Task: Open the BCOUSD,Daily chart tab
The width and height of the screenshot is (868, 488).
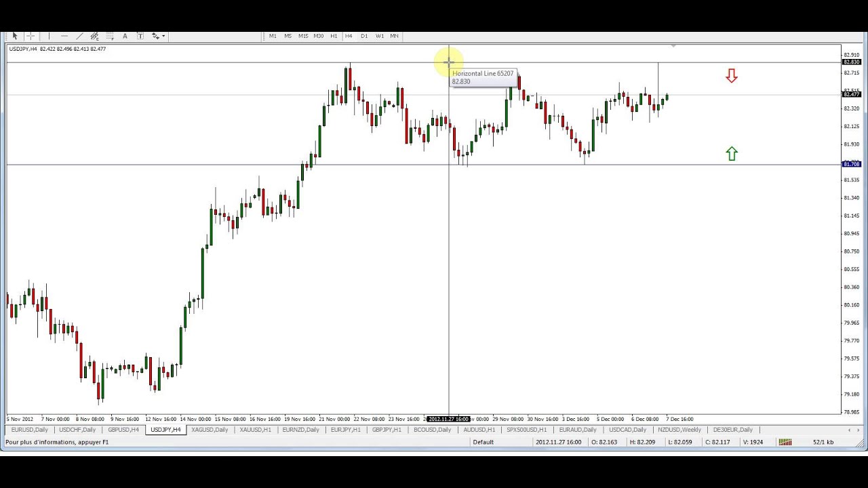Action: (x=432, y=430)
